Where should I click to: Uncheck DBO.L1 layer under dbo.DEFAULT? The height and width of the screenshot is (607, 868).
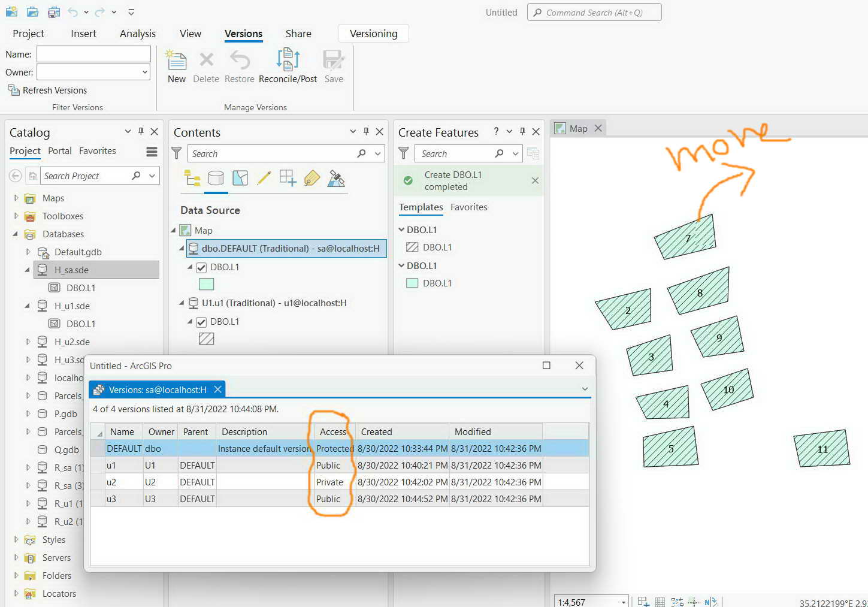click(201, 267)
